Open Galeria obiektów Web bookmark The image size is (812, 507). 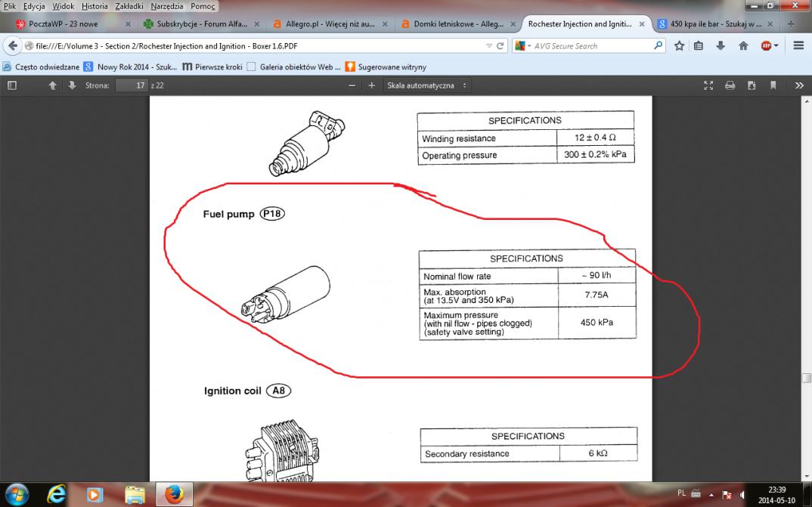[293, 66]
